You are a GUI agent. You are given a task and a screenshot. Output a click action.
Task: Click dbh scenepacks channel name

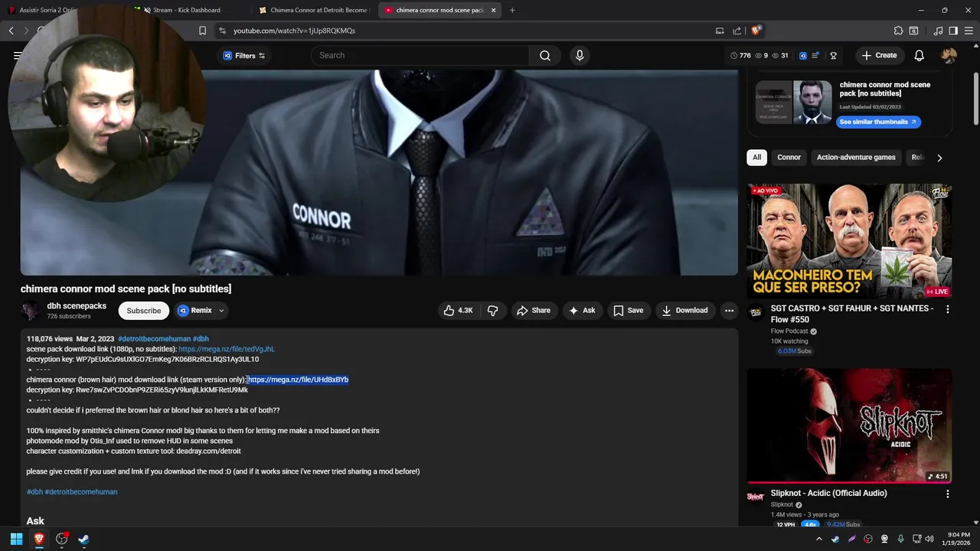pyautogui.click(x=77, y=305)
